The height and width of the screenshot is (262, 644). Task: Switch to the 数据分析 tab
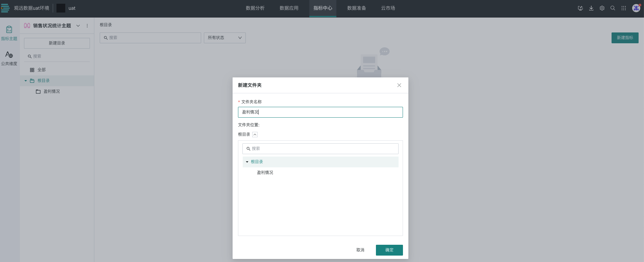pyautogui.click(x=255, y=8)
